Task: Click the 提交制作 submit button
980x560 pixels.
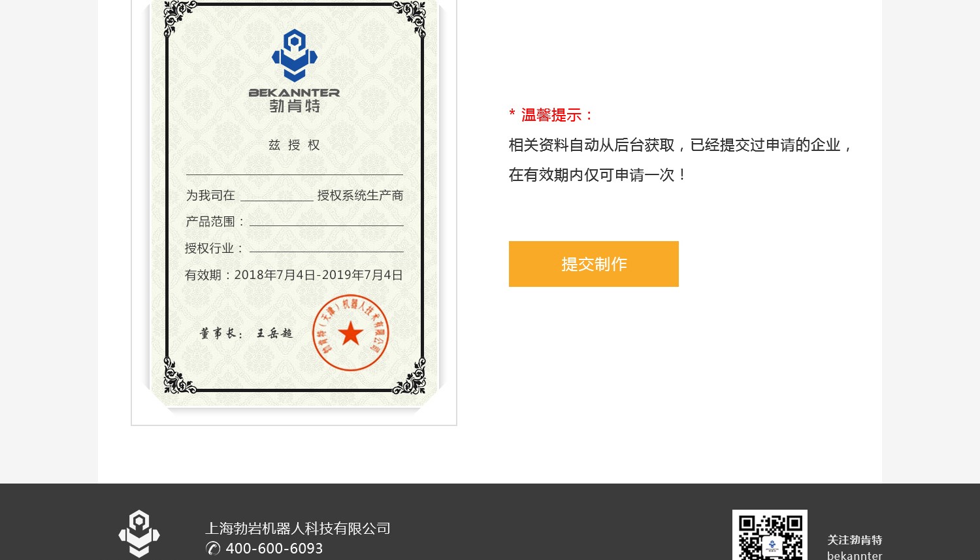Action: point(593,264)
